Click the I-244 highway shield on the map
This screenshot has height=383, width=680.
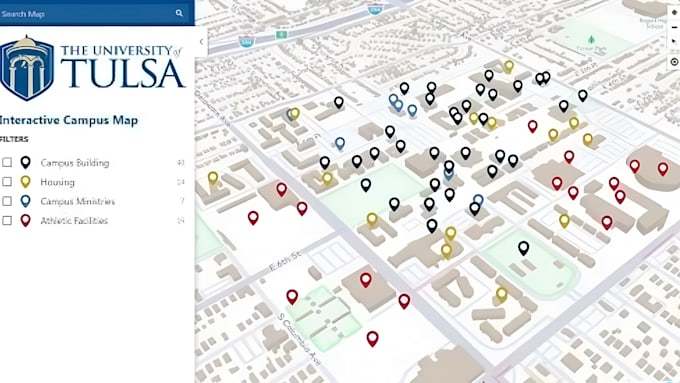pos(375,9)
